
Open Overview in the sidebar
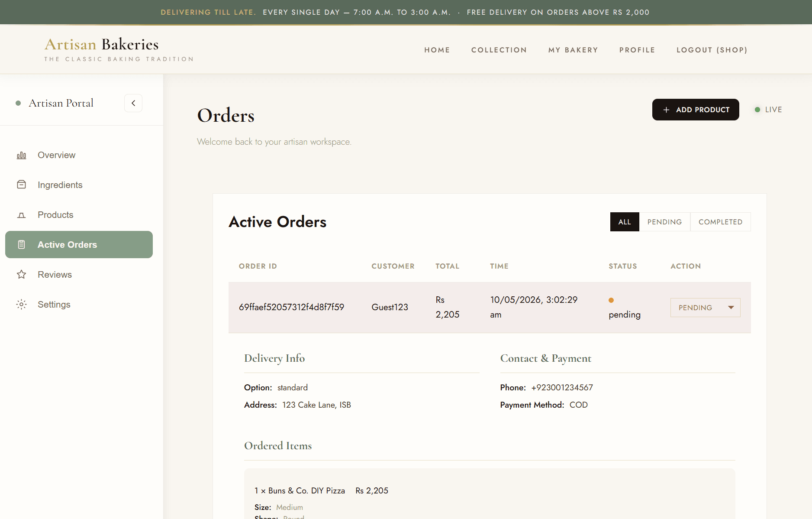[79, 155]
